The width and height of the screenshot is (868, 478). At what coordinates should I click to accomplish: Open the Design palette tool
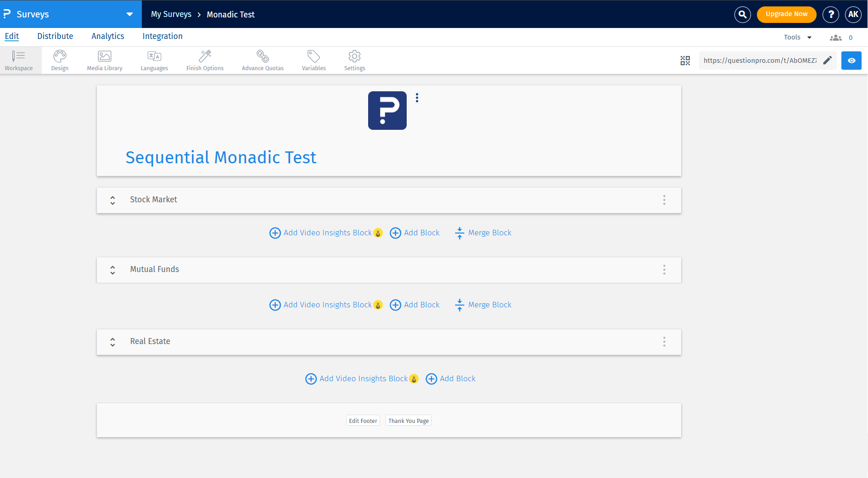[x=60, y=60]
